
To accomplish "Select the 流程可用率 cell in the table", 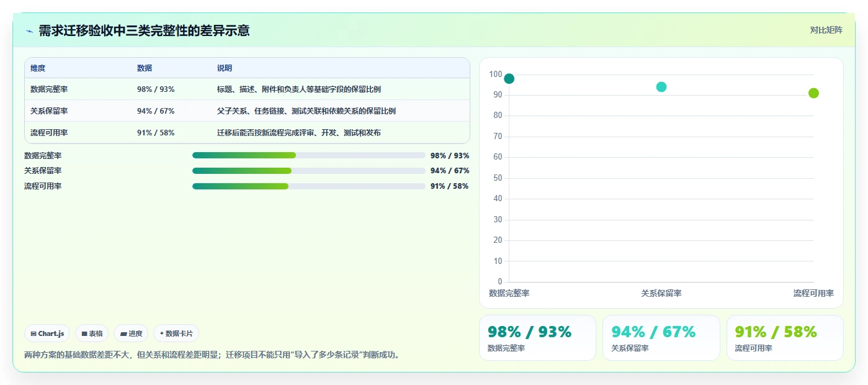I will pyautogui.click(x=49, y=133).
